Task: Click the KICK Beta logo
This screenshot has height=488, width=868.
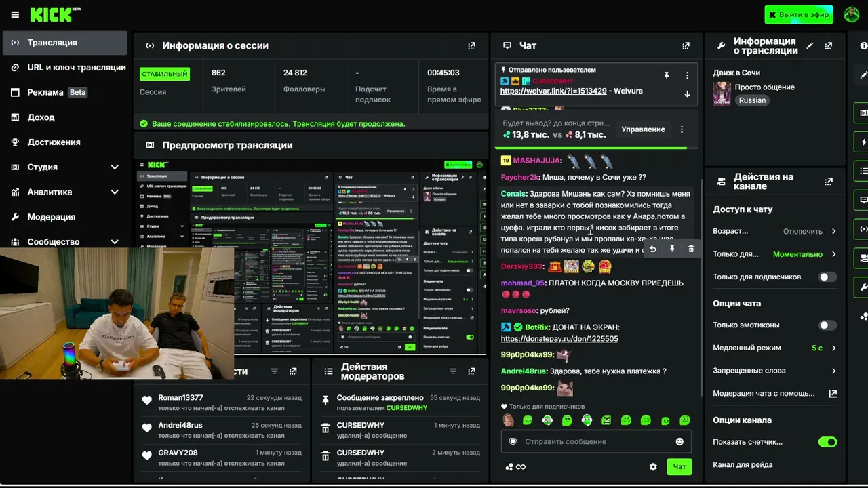Action: pos(56,14)
